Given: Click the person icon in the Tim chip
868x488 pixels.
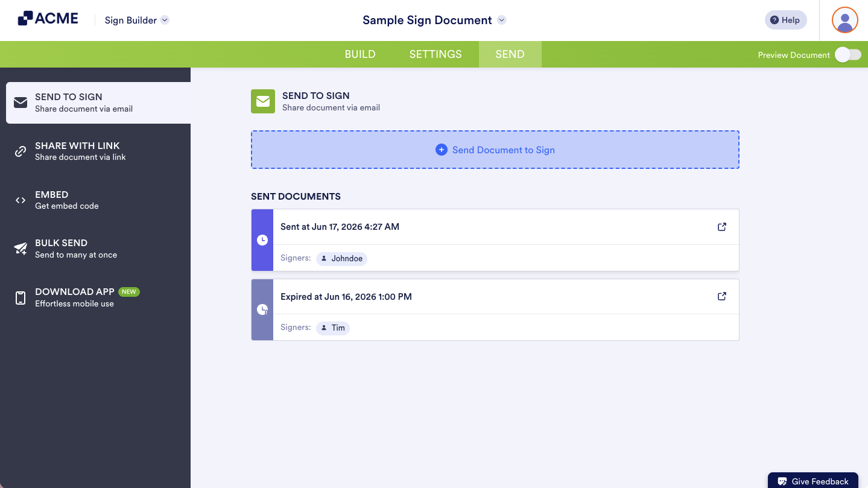Looking at the screenshot, I should point(324,328).
